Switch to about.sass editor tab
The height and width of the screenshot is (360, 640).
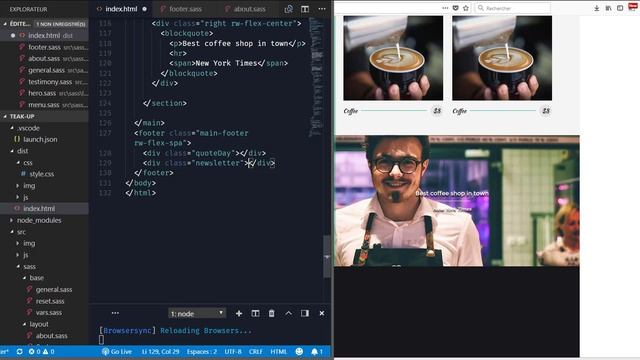tap(249, 9)
